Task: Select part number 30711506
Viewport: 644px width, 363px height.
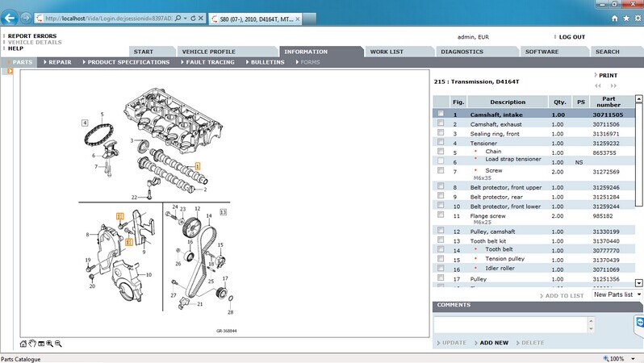Action: coord(606,124)
